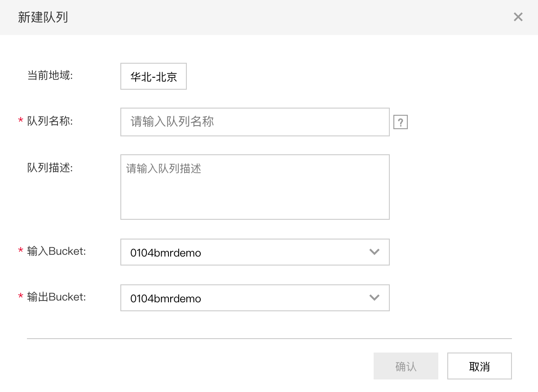Image resolution: width=538 pixels, height=392 pixels.
Task: Select the 华北-北京 region button
Action: [154, 77]
